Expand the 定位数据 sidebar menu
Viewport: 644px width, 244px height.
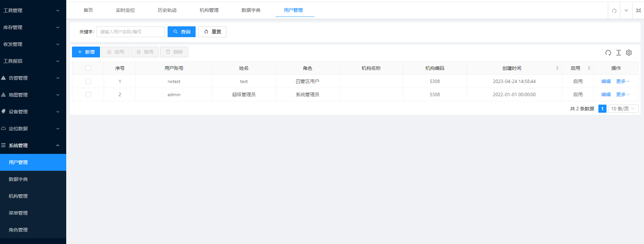click(33, 129)
